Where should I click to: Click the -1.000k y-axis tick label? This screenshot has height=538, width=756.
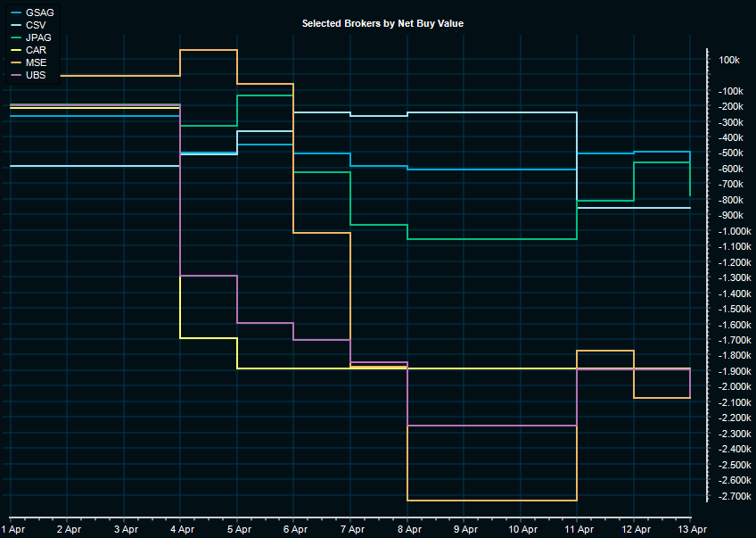pos(731,231)
